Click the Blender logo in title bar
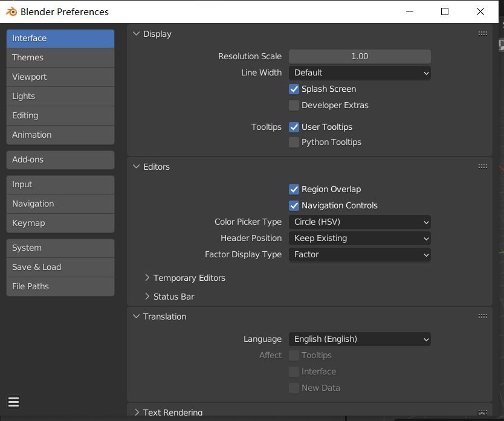Screen dimensions: 504x421 point(10,12)
